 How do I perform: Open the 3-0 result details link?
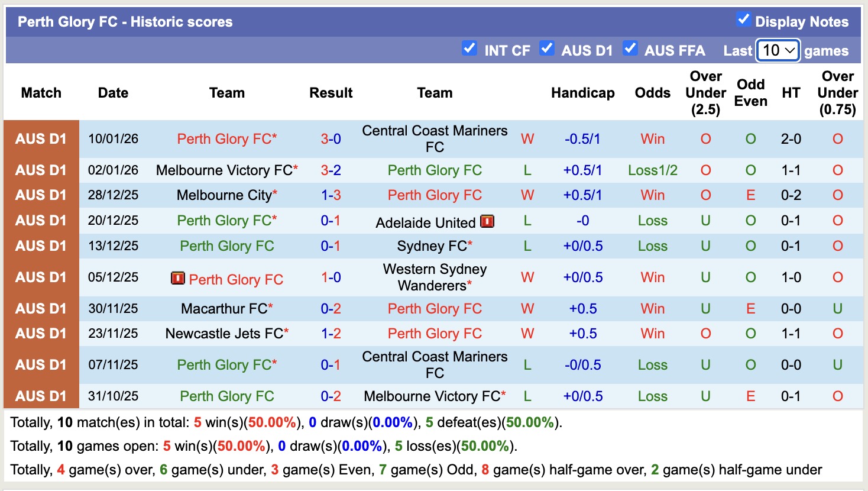click(331, 138)
